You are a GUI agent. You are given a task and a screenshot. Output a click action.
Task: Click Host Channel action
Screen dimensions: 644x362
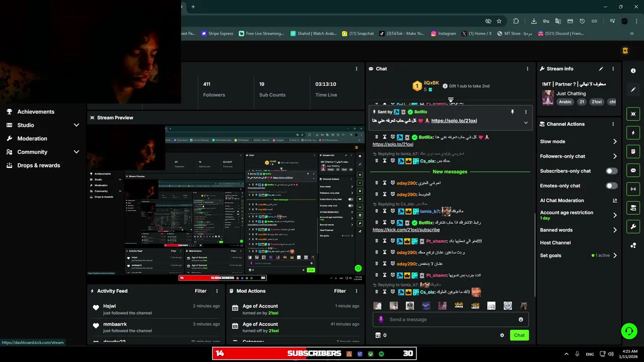(555, 243)
